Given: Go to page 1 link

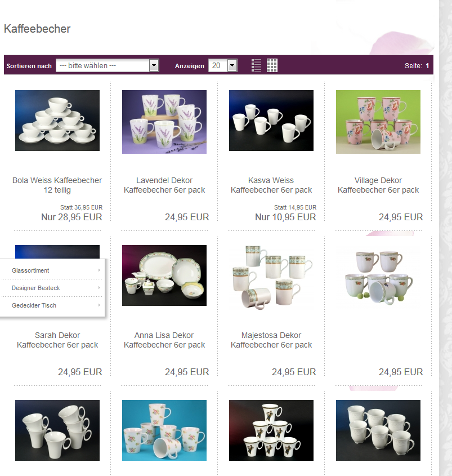Looking at the screenshot, I should (x=427, y=65).
